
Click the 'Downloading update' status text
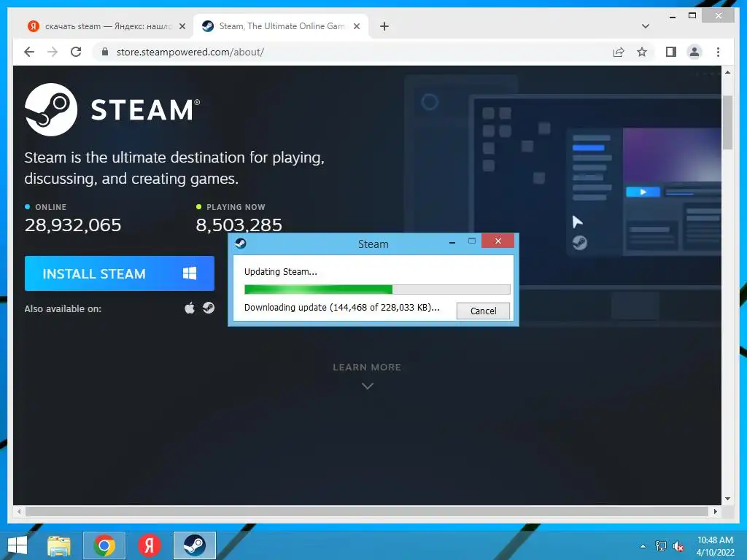(341, 308)
